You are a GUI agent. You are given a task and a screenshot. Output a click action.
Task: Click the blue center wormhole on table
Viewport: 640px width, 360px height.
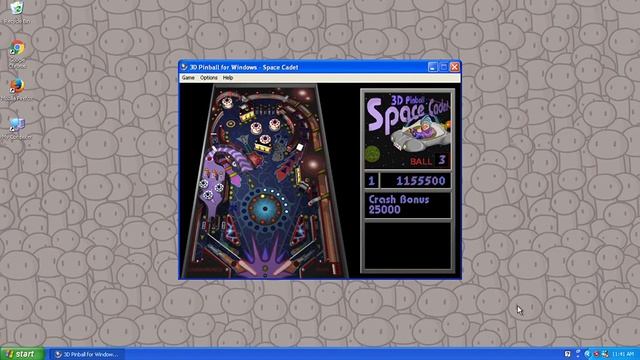pos(265,209)
